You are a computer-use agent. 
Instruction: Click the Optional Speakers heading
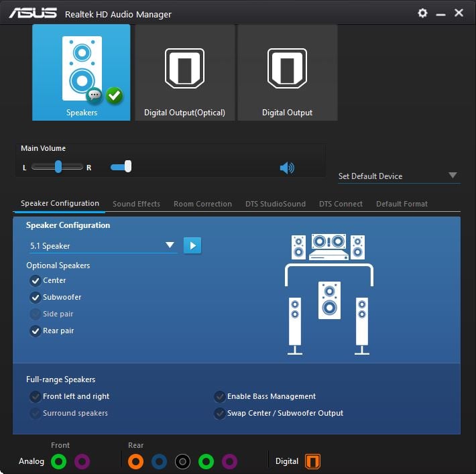click(58, 265)
